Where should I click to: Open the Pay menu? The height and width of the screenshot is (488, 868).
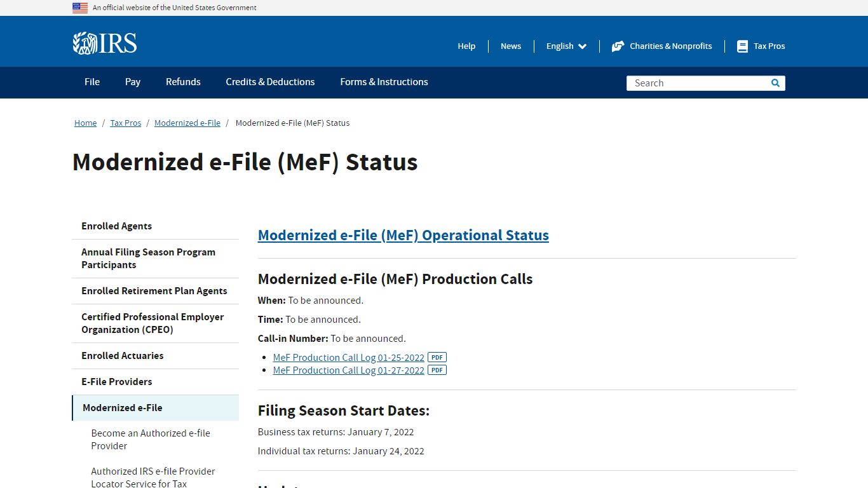[x=133, y=82]
